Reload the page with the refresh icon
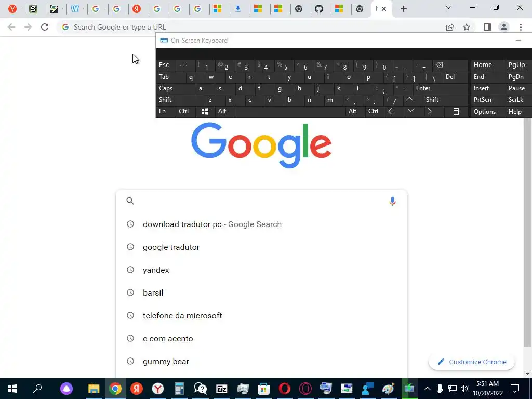532x399 pixels. pyautogui.click(x=45, y=27)
